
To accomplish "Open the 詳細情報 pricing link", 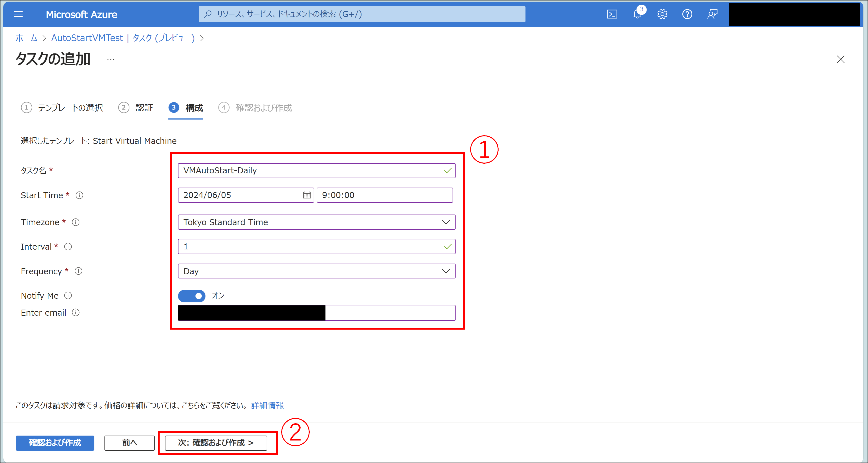I will click(x=267, y=405).
